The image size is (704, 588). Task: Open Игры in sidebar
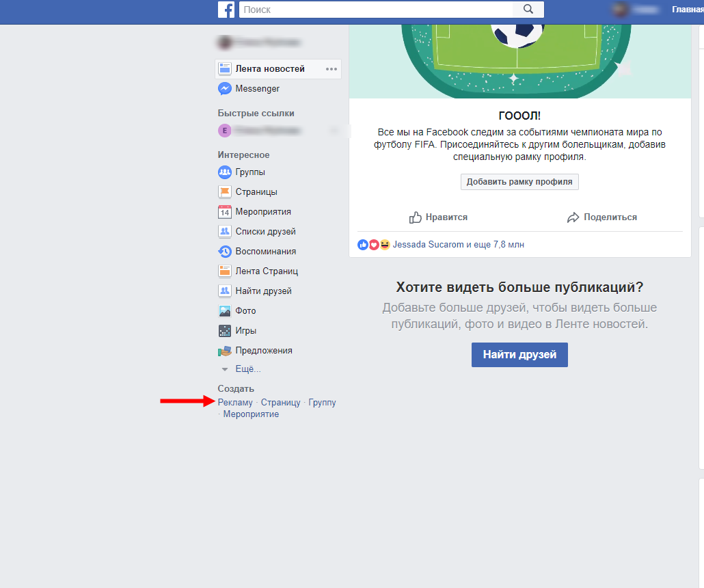(246, 331)
